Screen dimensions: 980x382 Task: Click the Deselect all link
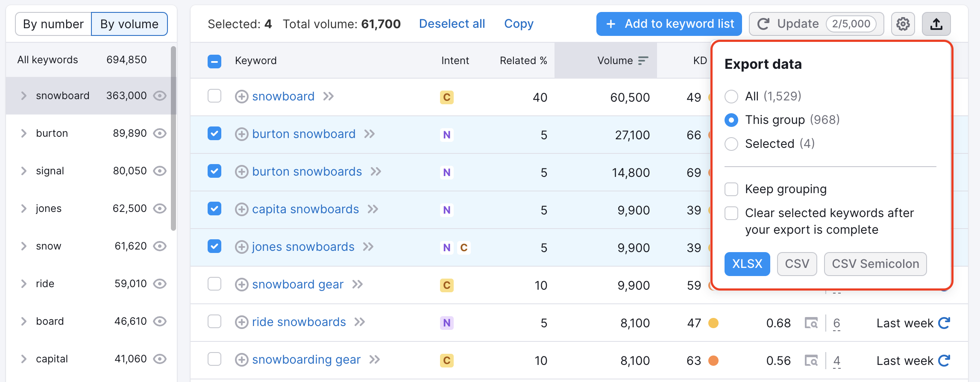[452, 24]
